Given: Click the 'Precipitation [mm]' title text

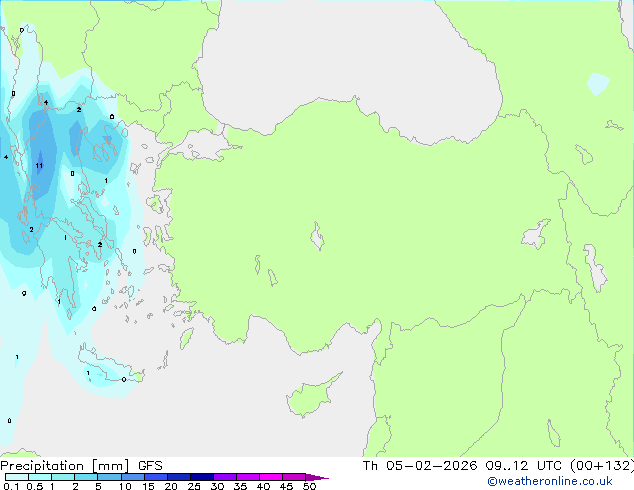Looking at the screenshot, I should click(x=65, y=466).
